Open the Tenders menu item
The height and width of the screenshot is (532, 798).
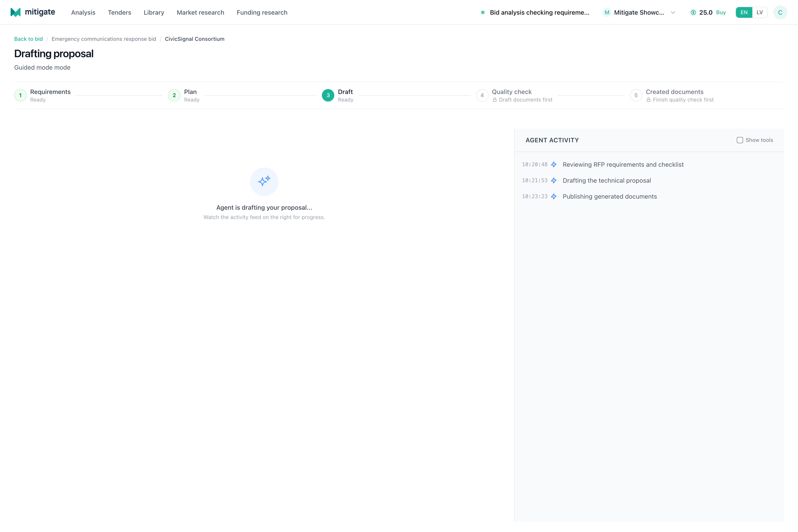pos(119,13)
